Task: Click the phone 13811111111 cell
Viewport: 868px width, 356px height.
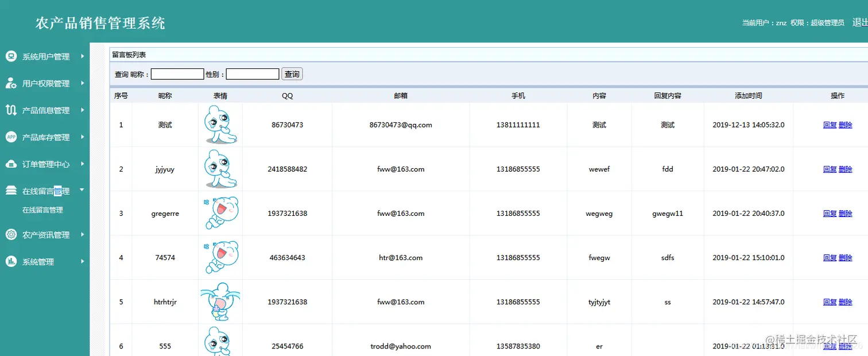Action: (x=518, y=125)
